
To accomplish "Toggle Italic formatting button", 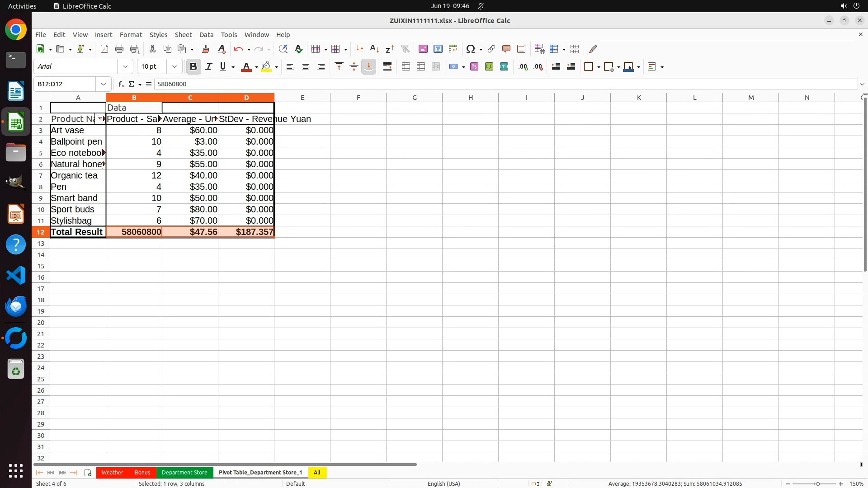I will 208,67.
